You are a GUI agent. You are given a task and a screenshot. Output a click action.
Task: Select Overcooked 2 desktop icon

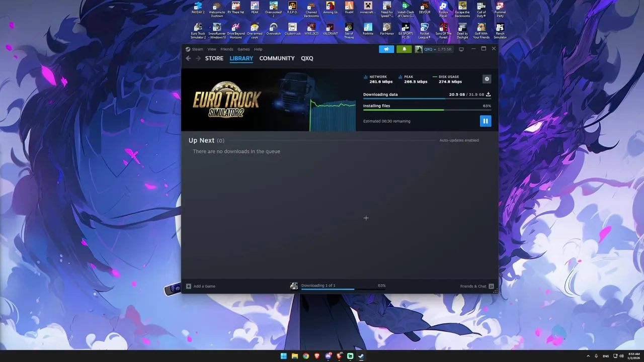coord(273,9)
